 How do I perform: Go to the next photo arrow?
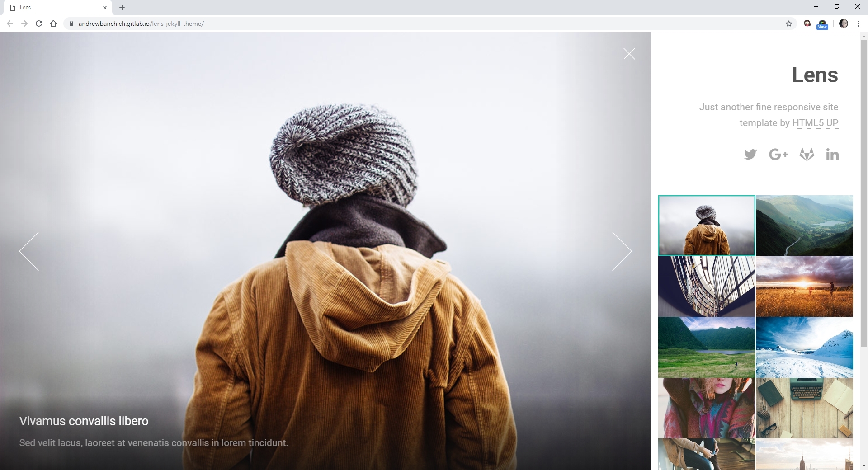point(622,251)
